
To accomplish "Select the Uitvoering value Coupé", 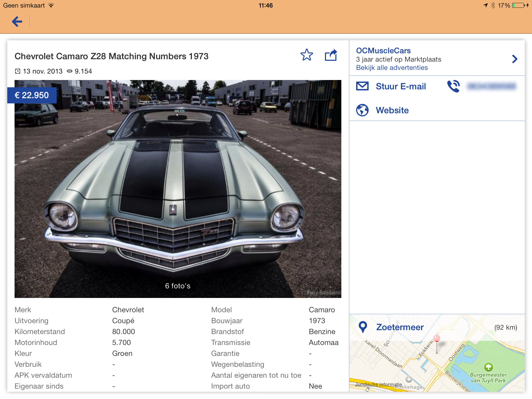I will pos(123,321).
